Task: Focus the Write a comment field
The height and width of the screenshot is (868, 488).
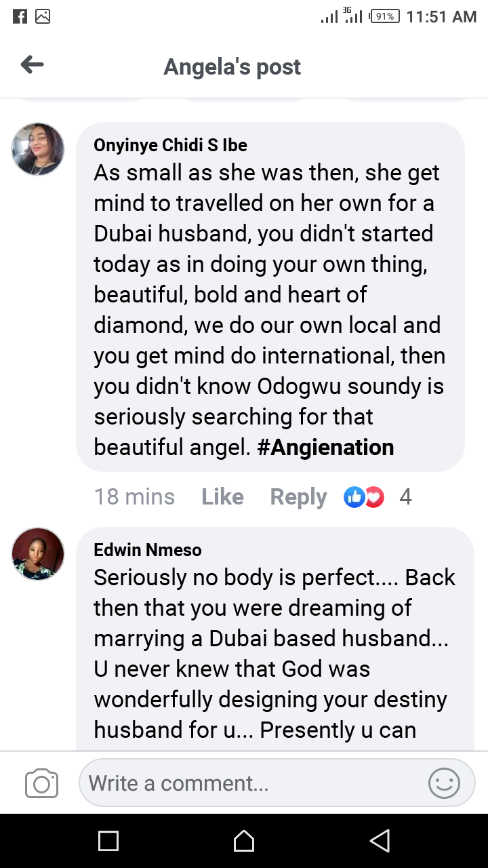Action: click(251, 784)
